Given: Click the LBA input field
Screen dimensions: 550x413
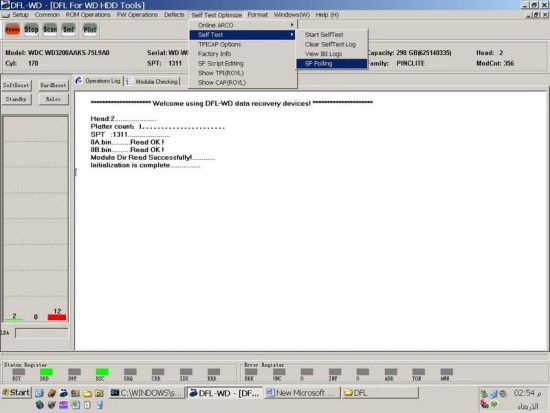Looking at the screenshot, I should [x=42, y=333].
